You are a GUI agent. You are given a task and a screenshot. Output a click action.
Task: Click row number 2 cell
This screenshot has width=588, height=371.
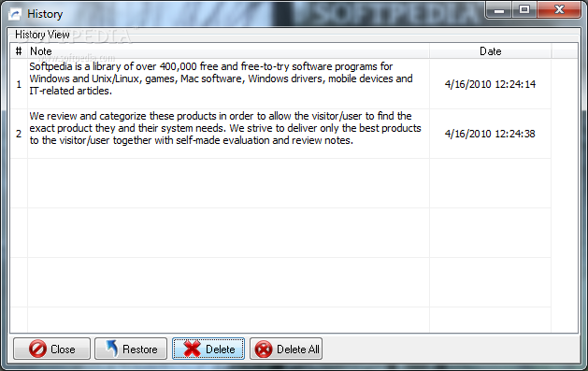19,134
